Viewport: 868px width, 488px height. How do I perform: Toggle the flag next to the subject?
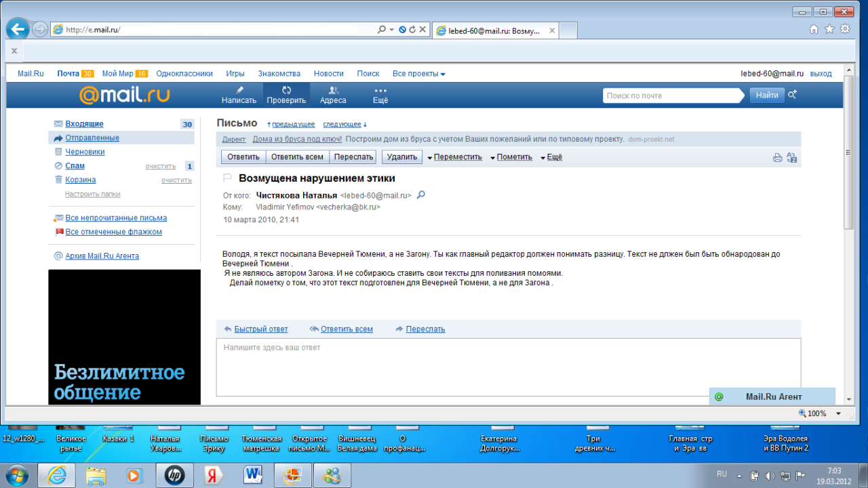point(228,178)
